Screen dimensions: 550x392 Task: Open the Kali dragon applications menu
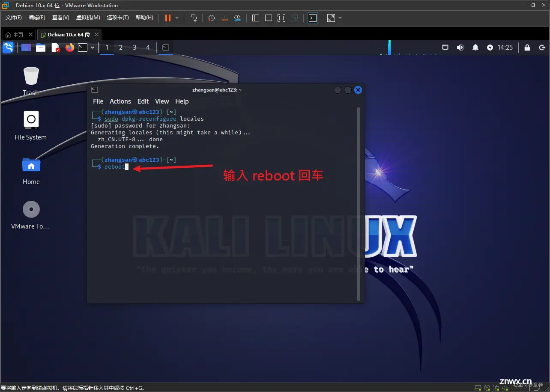pyautogui.click(x=8, y=48)
